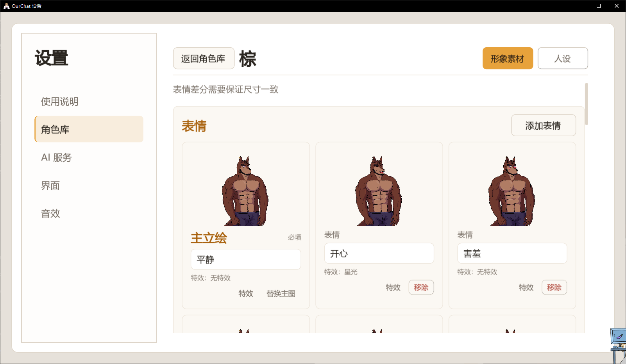Open the 使用说明 settings page
This screenshot has height=364, width=626.
pos(89,102)
